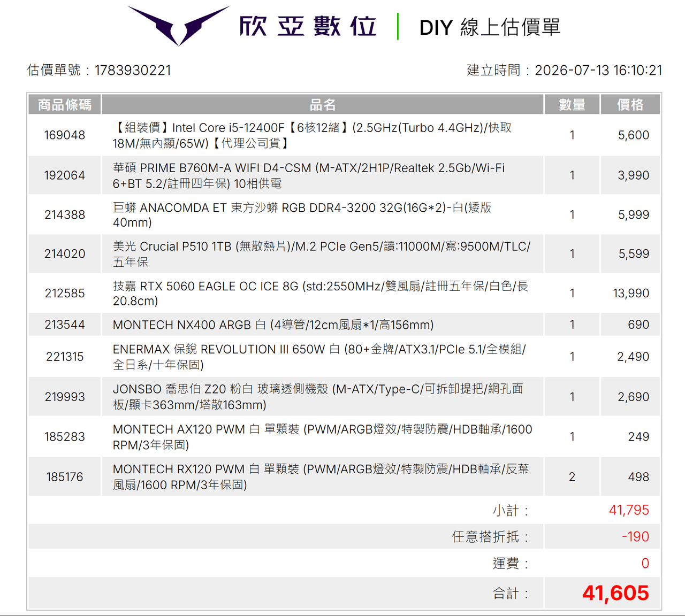Viewport: 685px width, 616px height.
Task: Click the grand total 41,605
Action: (x=615, y=593)
